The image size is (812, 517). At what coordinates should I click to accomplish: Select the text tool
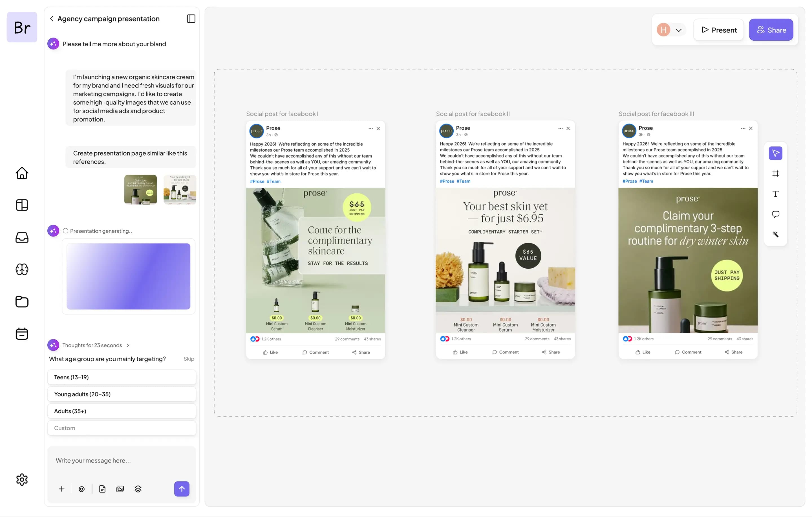click(775, 194)
